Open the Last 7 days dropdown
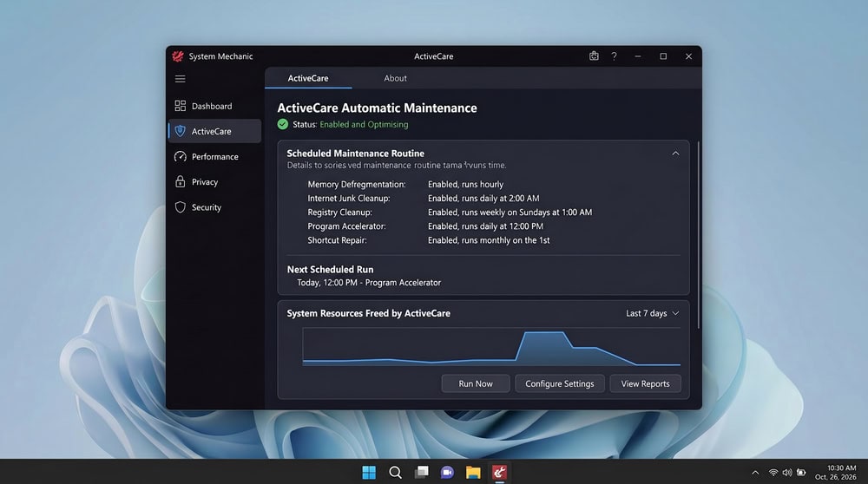The width and height of the screenshot is (868, 484). pos(652,313)
